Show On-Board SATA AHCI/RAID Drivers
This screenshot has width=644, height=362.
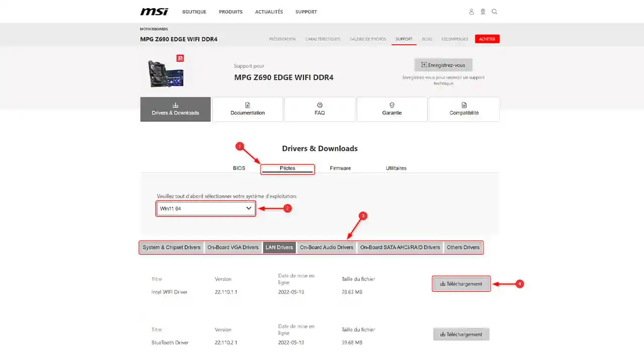[x=400, y=247]
